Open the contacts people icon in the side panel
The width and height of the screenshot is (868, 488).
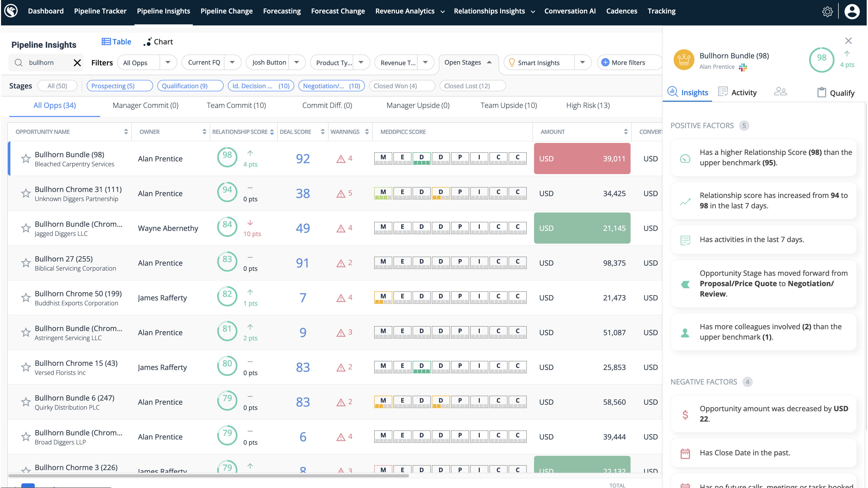point(781,91)
